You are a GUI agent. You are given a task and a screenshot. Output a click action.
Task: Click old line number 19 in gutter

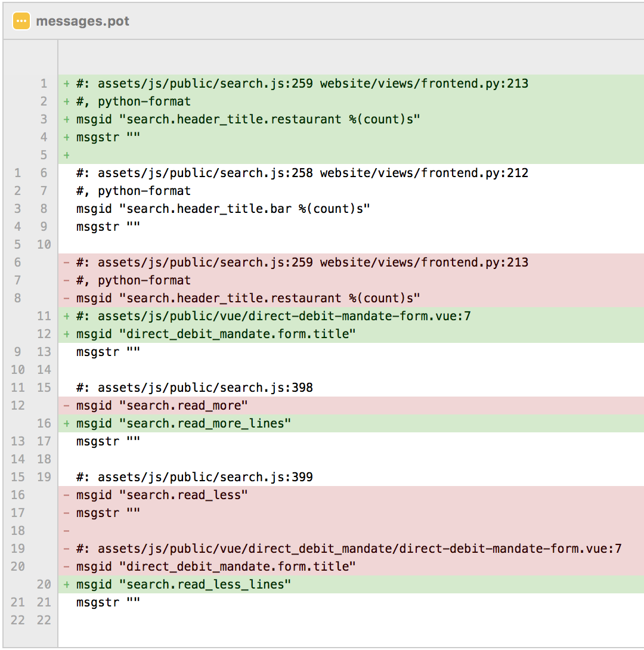(x=18, y=549)
